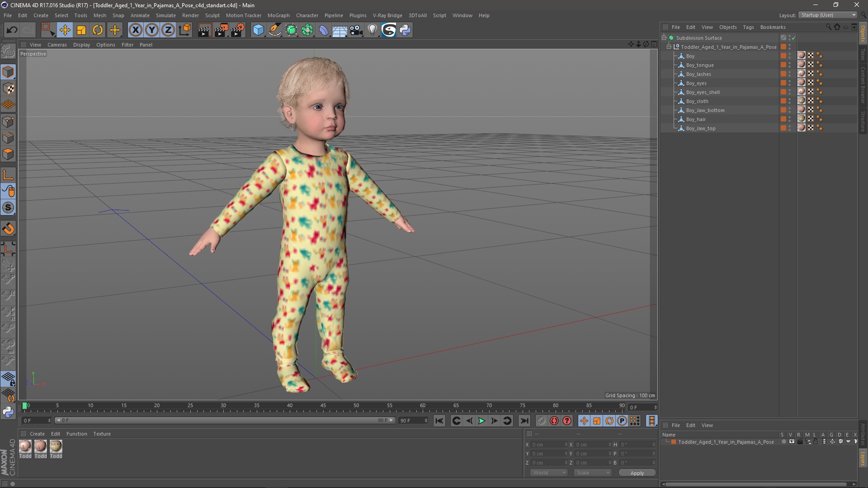
Task: Click the end frame 90 F field
Action: [413, 420]
